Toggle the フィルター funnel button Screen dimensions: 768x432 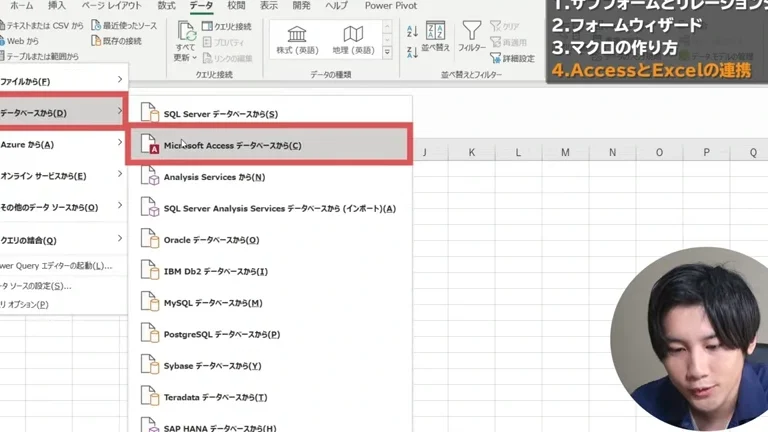tap(472, 37)
